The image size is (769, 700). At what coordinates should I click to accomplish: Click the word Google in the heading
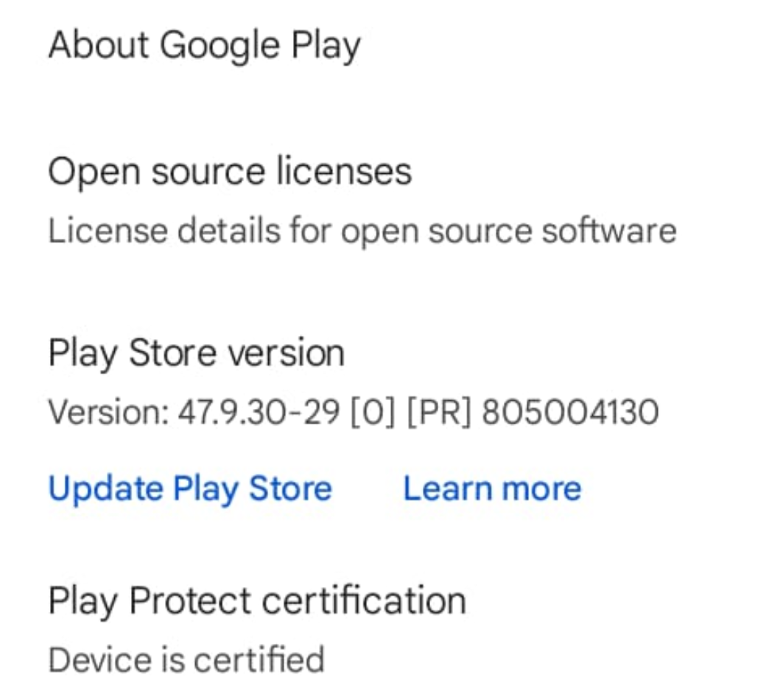coord(220,46)
